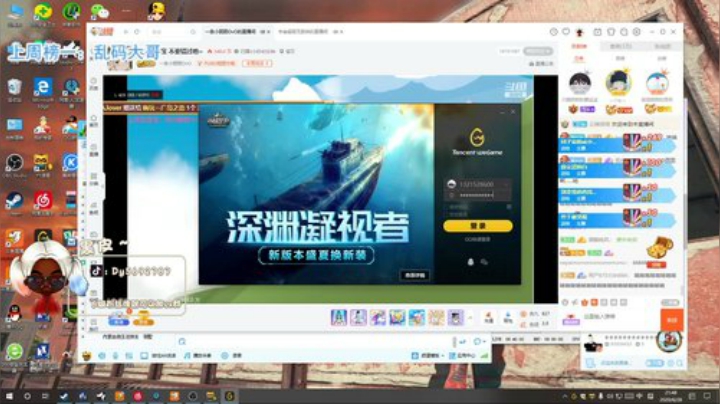Click the speaker icon in the bottom toolbar
Screen dimensions: 720x404
[102, 355]
